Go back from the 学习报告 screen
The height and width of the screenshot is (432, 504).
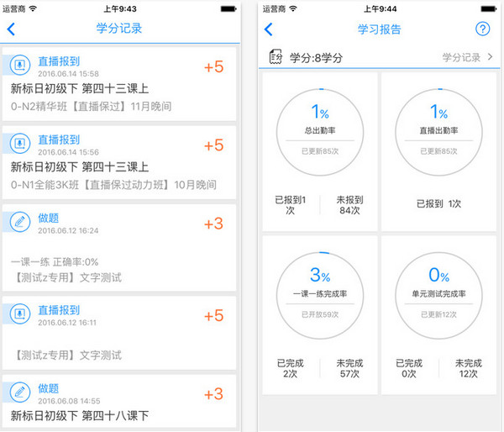(269, 29)
